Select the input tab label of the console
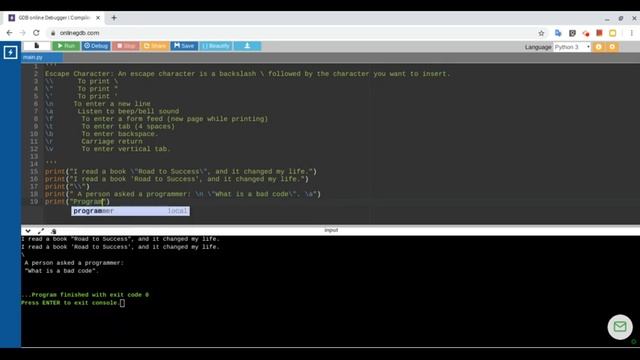 [331, 230]
